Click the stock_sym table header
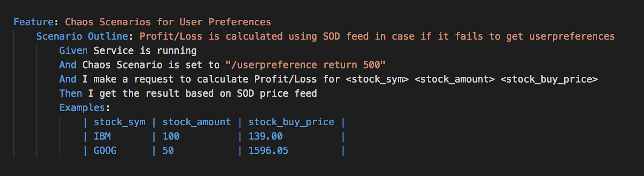 (120, 122)
